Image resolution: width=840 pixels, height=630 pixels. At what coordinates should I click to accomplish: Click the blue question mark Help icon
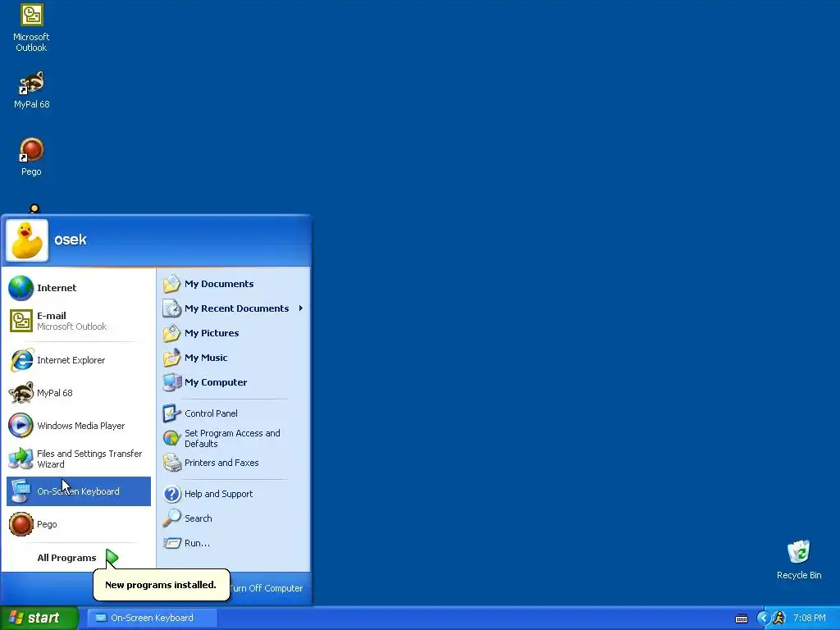click(x=172, y=494)
